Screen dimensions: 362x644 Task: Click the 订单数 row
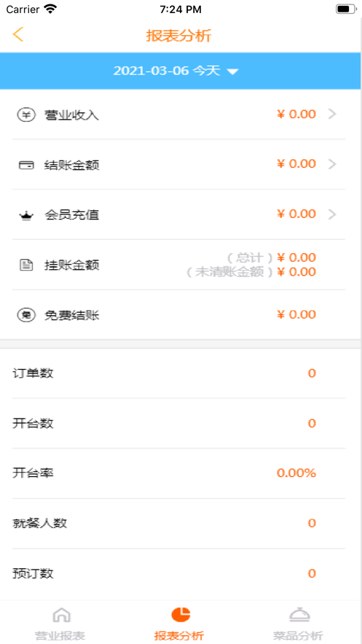click(178, 373)
